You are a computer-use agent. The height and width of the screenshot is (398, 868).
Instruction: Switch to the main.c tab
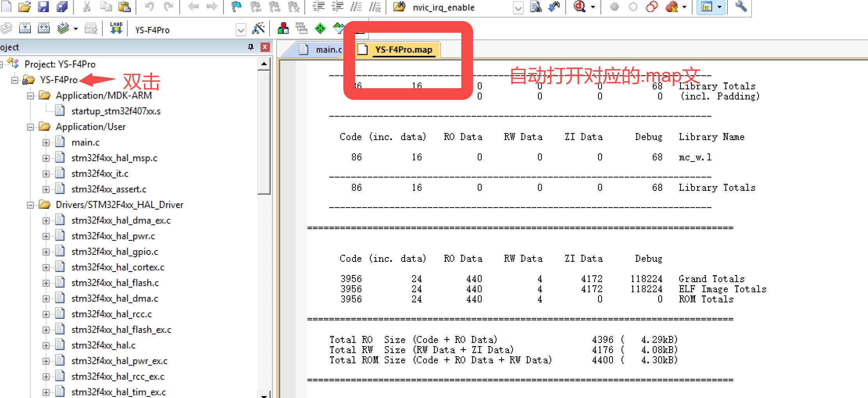point(327,49)
